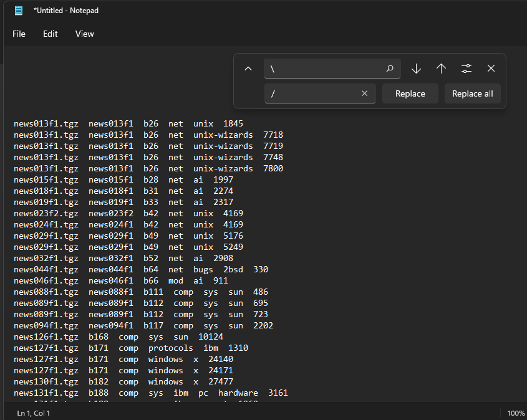The width and height of the screenshot is (527, 420).
Task: Click the replace text field containing slash
Action: click(312, 93)
